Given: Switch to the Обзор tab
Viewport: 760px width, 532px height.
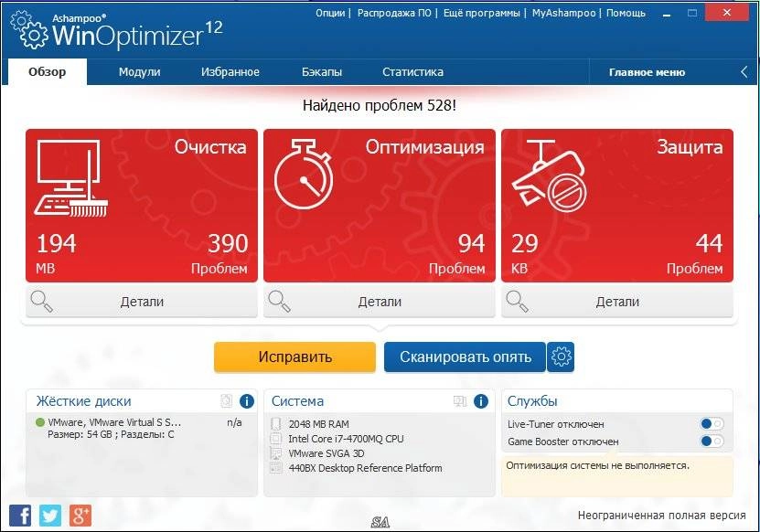Looking at the screenshot, I should 48,72.
